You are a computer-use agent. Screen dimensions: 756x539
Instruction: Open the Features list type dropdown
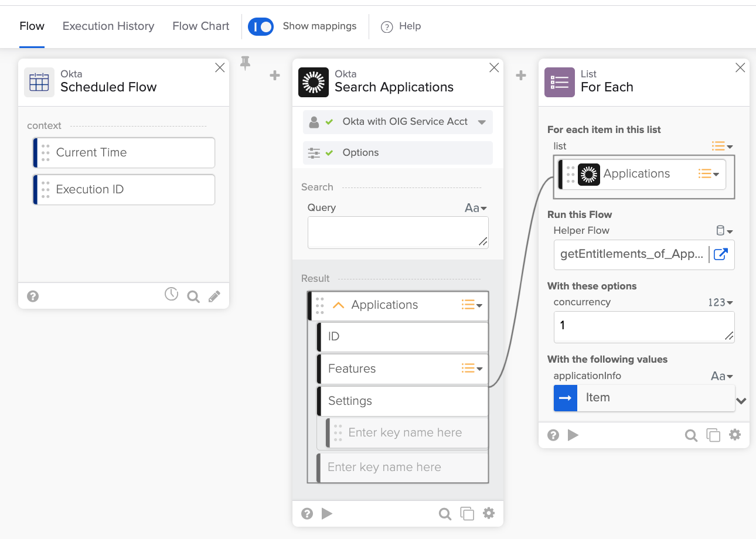(x=472, y=369)
